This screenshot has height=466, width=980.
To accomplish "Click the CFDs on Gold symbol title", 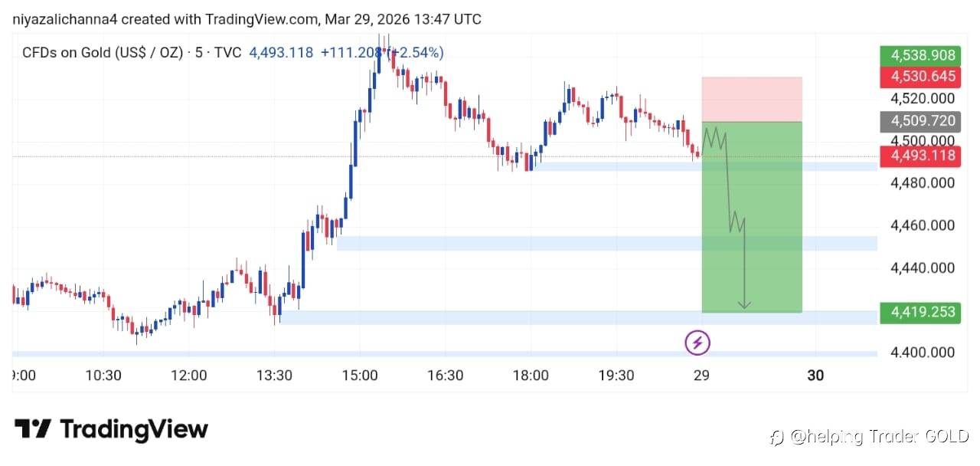I will pos(102,53).
